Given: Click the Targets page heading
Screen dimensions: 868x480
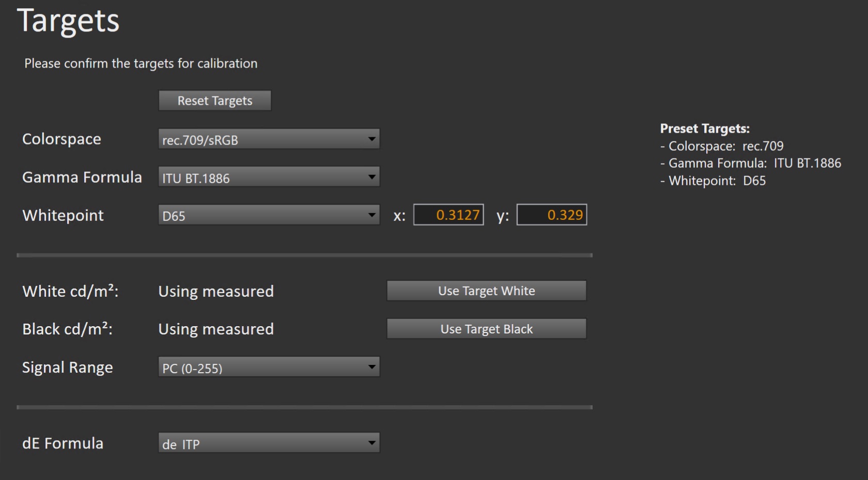Looking at the screenshot, I should tap(68, 21).
